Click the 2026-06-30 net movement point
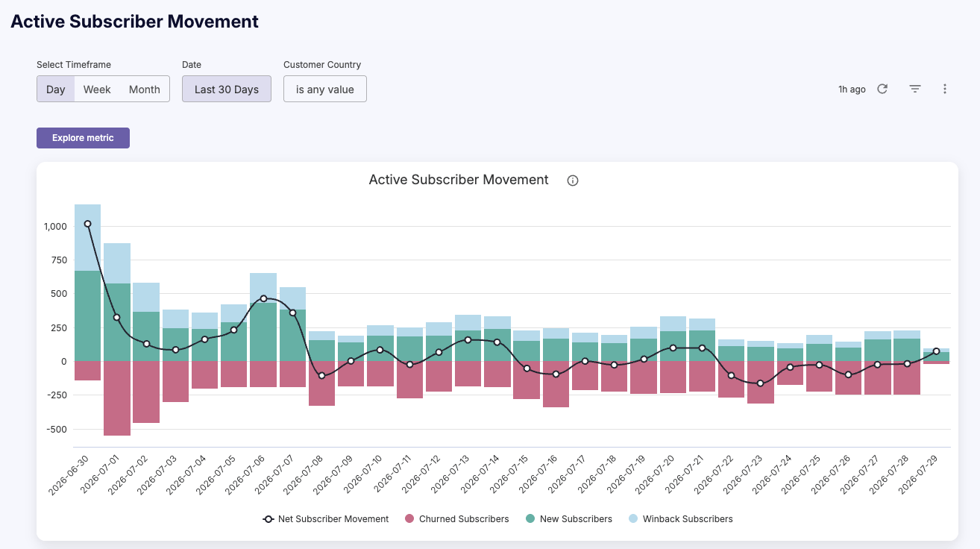The image size is (980, 549). point(87,224)
